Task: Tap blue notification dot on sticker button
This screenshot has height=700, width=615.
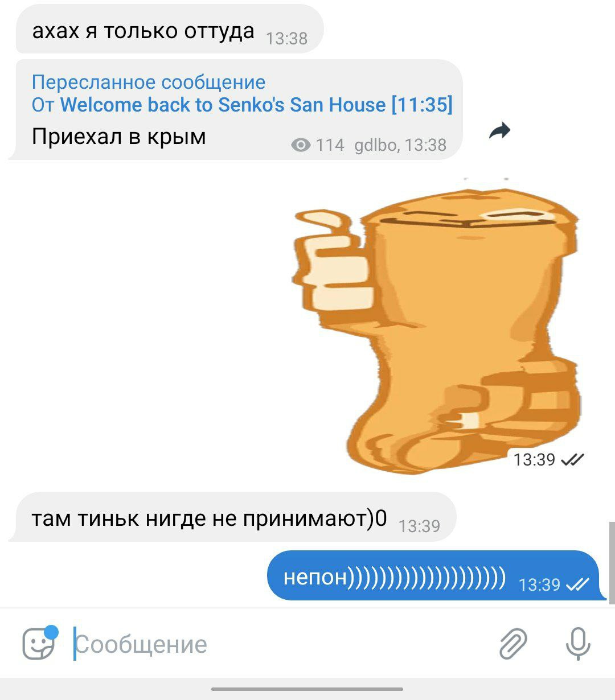Action: [51, 632]
